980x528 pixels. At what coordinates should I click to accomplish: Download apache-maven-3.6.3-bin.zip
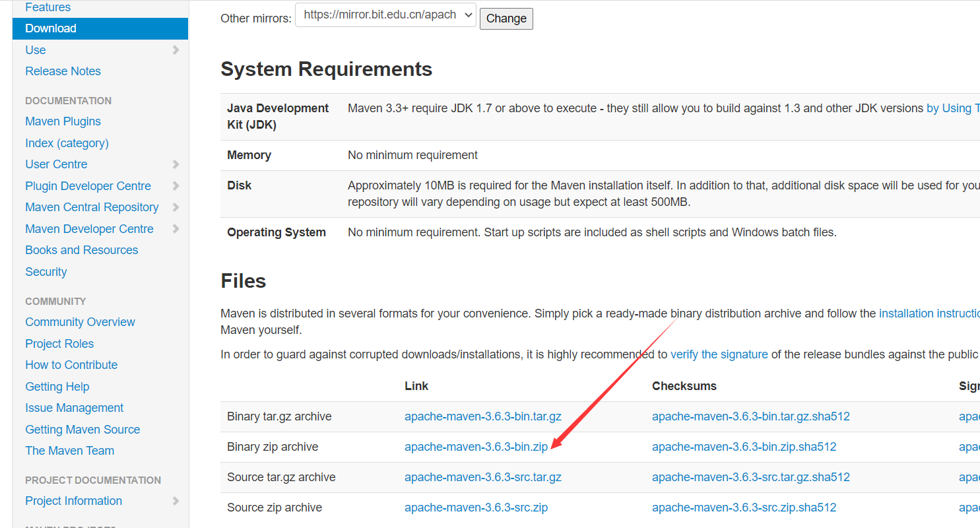476,447
